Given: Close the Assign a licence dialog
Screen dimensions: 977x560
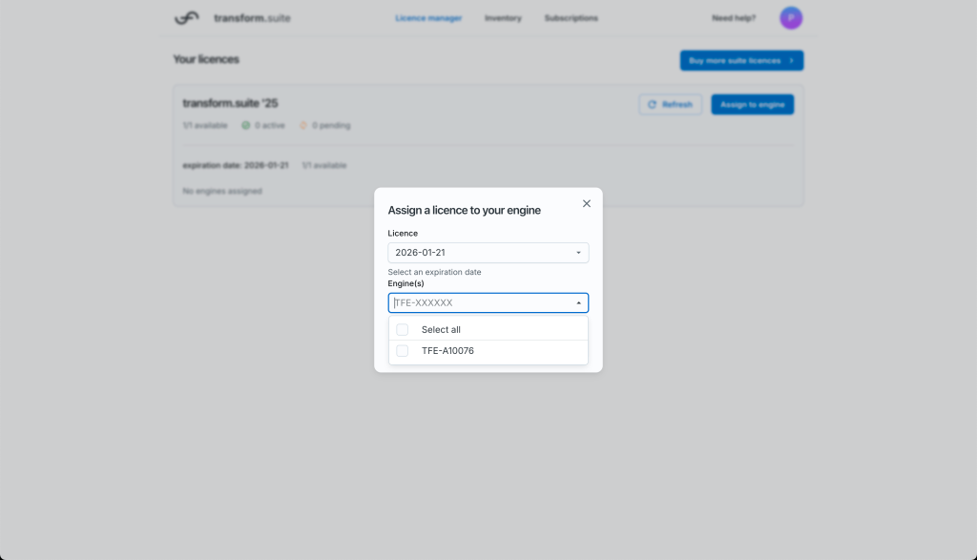Looking at the screenshot, I should (x=587, y=204).
